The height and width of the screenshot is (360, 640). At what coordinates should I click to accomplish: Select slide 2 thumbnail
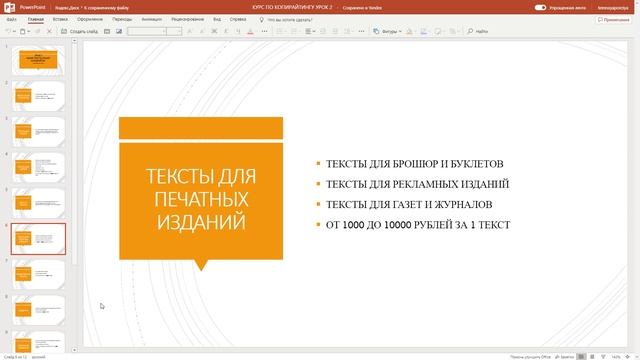[x=38, y=96]
